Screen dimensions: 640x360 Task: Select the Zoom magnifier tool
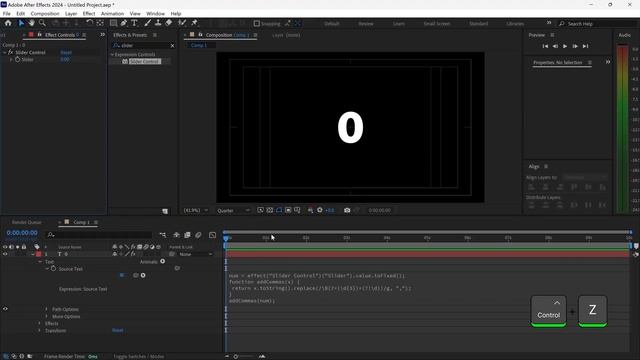click(42, 23)
